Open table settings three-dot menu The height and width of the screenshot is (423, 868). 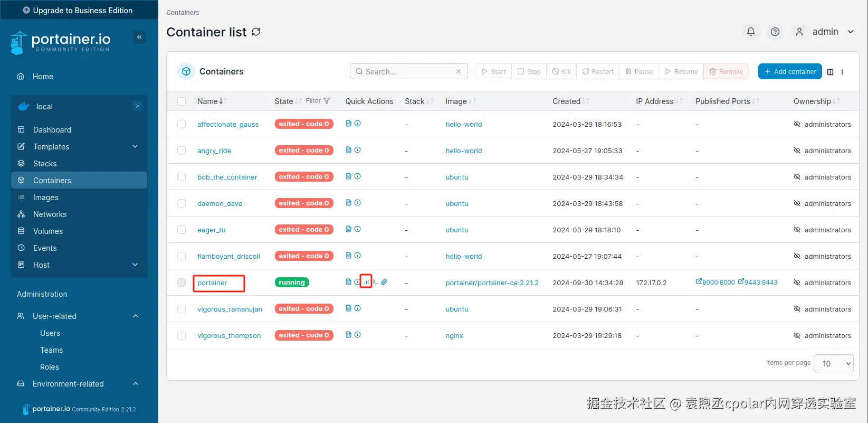843,72
